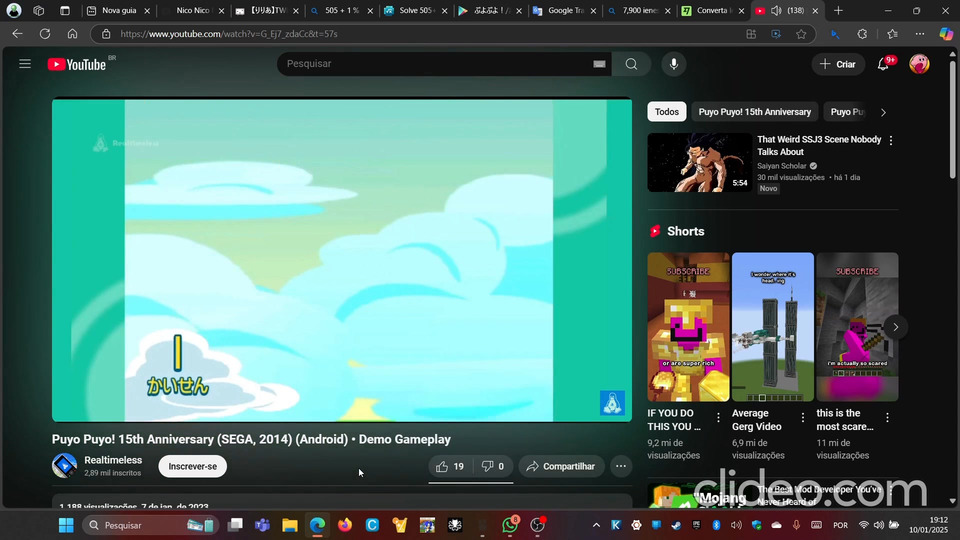960x540 pixels.
Task: Open the YouTube hamburger guide menu
Action: (24, 64)
